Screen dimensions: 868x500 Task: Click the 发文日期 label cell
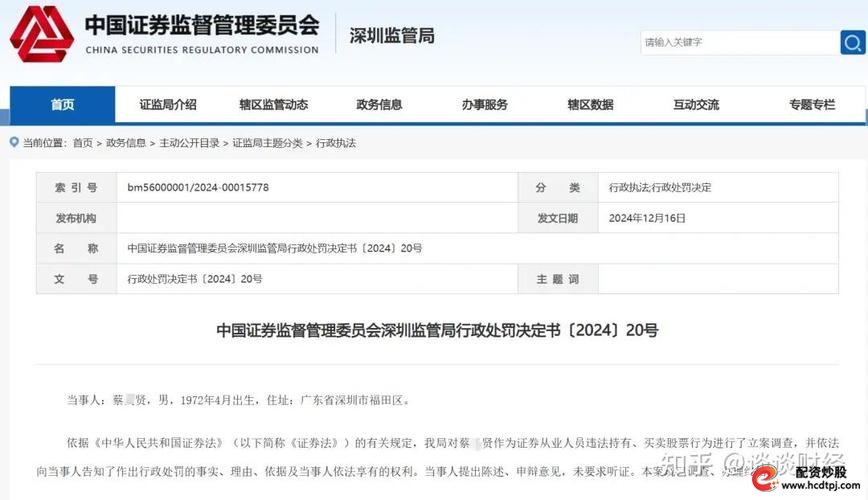tap(558, 218)
